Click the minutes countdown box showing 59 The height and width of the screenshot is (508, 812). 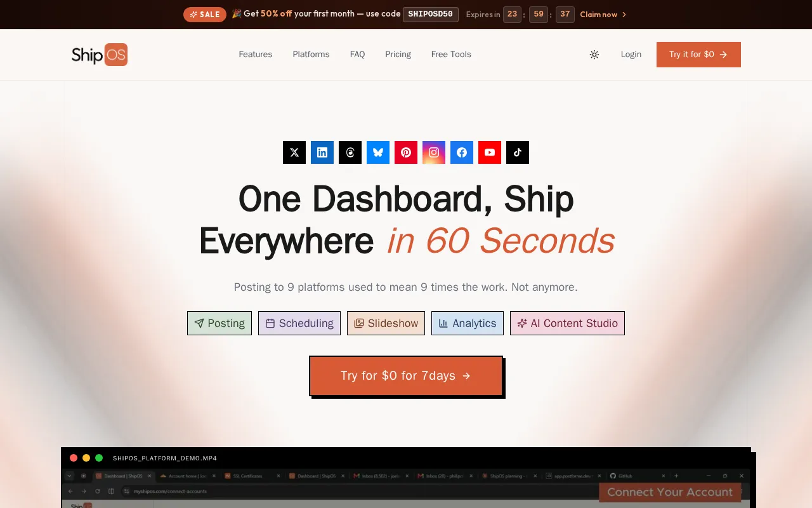click(x=539, y=14)
